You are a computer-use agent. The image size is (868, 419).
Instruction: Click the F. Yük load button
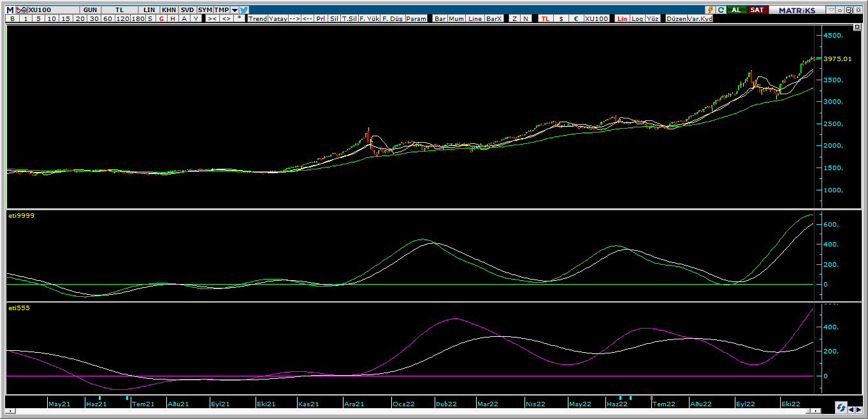[x=369, y=18]
